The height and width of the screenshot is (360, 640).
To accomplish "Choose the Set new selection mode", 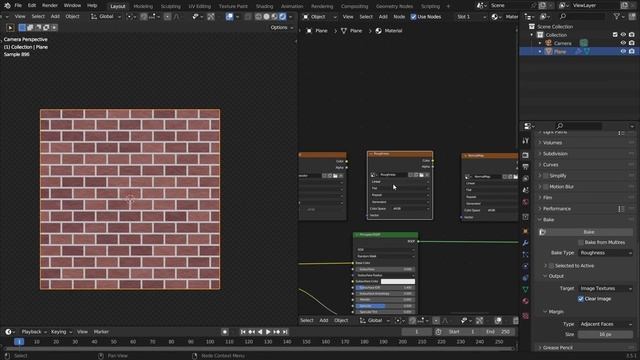I will coord(22,27).
